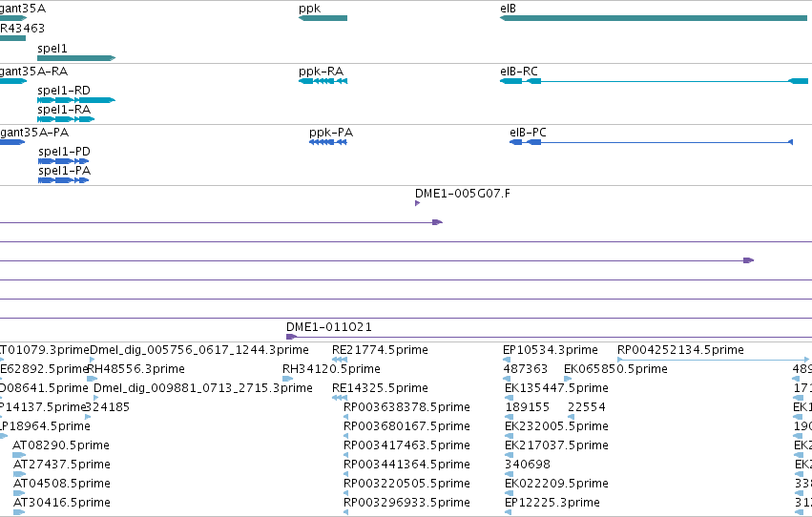Screen dimensions: 812x517
Task: Click the RP003296933.5prime label
Action: pyautogui.click(x=407, y=502)
